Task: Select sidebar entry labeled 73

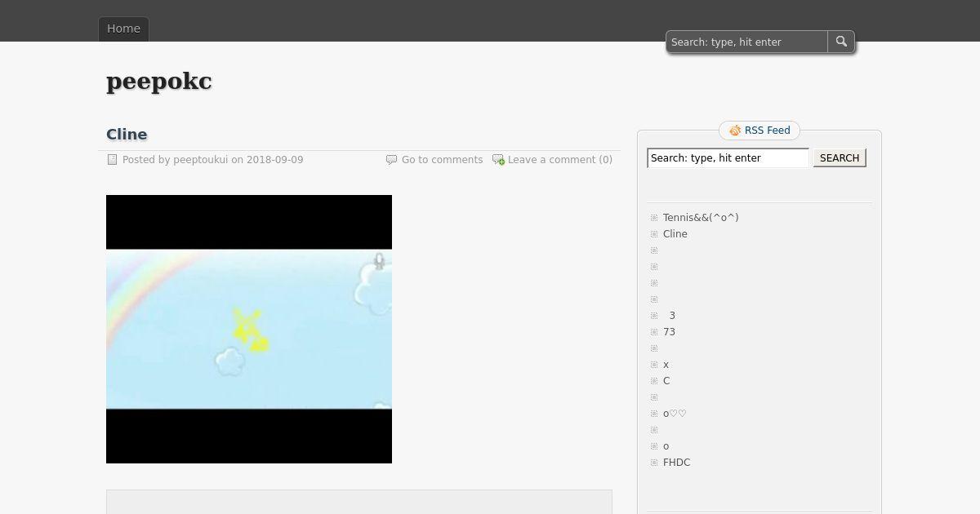Action: tap(670, 332)
